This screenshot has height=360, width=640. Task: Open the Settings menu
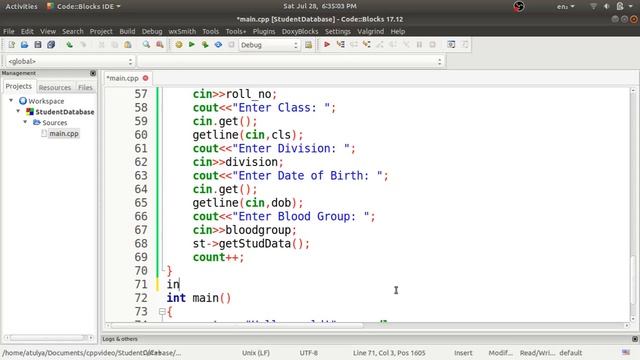(x=338, y=31)
